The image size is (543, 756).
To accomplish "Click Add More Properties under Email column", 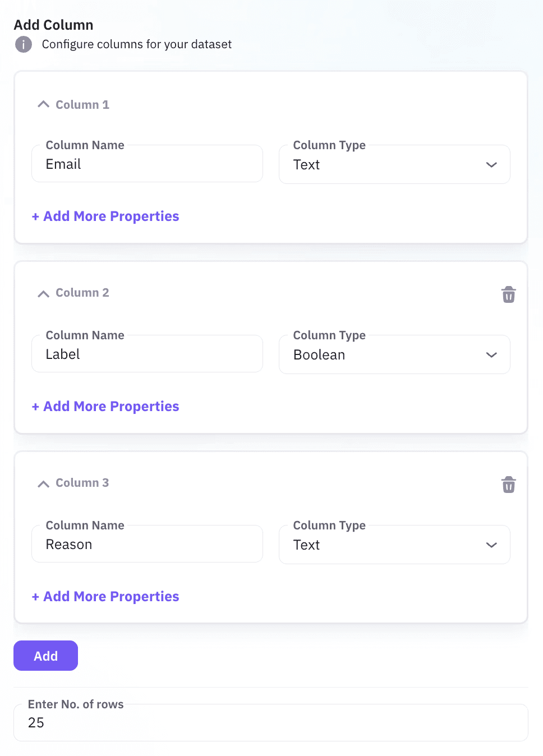I will (x=105, y=216).
